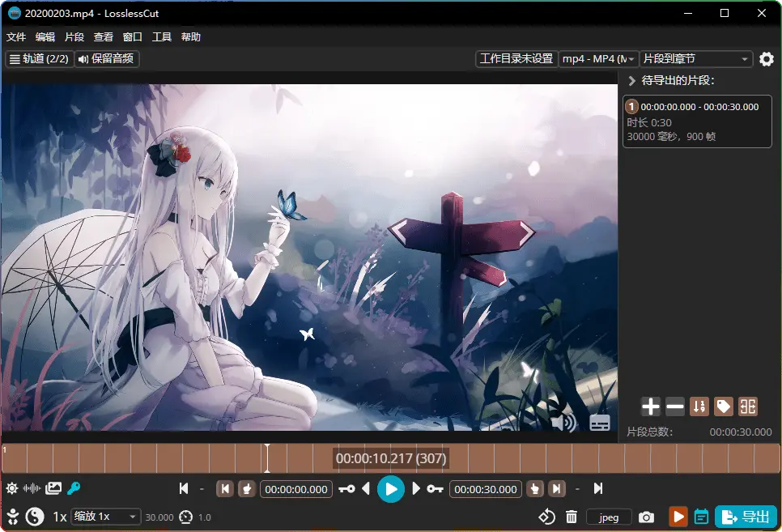Open the 帮助 menu
Viewport: 782px width, 532px height.
pyautogui.click(x=191, y=37)
